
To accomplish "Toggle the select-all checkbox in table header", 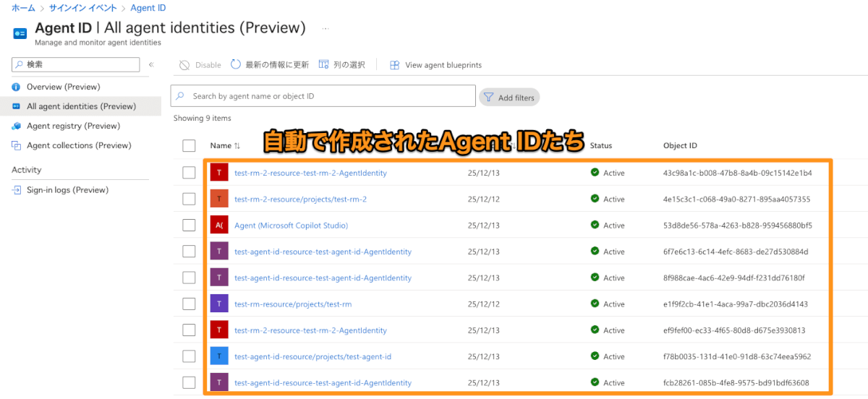I will (x=189, y=146).
